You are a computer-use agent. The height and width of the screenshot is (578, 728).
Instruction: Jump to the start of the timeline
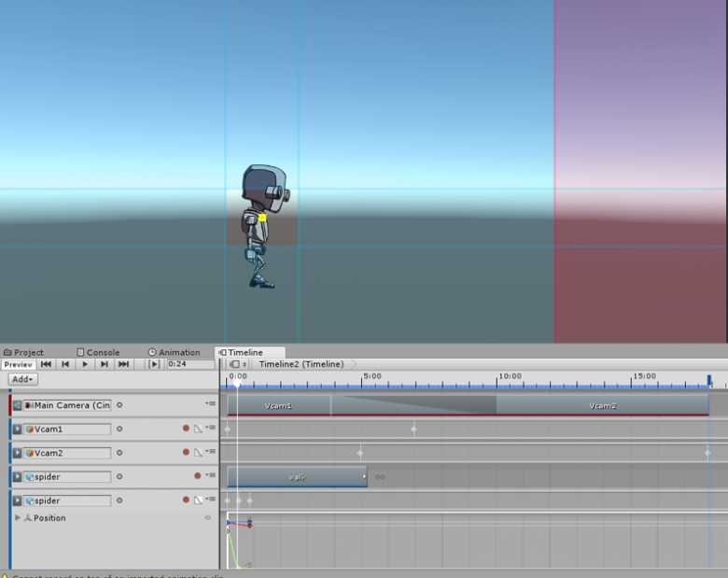(46, 364)
